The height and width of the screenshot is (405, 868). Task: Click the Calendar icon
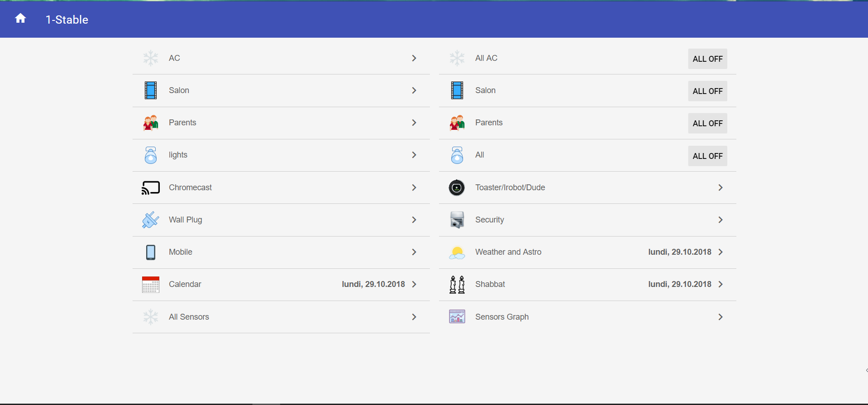coord(150,284)
